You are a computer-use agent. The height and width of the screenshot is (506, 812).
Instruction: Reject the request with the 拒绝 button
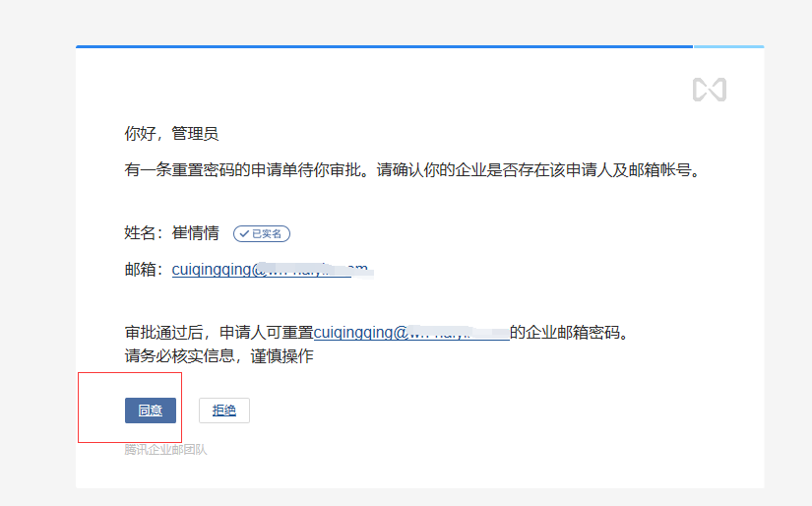tap(224, 411)
